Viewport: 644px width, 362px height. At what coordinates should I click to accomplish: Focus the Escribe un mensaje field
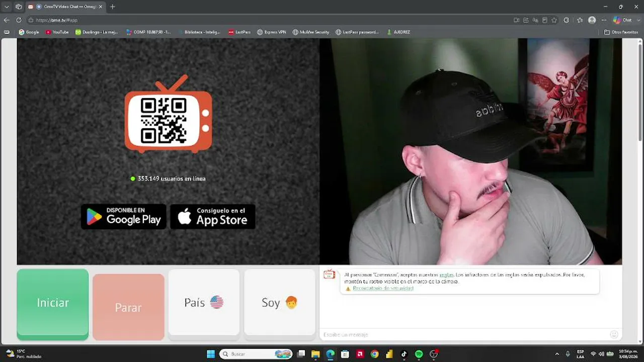point(464,334)
